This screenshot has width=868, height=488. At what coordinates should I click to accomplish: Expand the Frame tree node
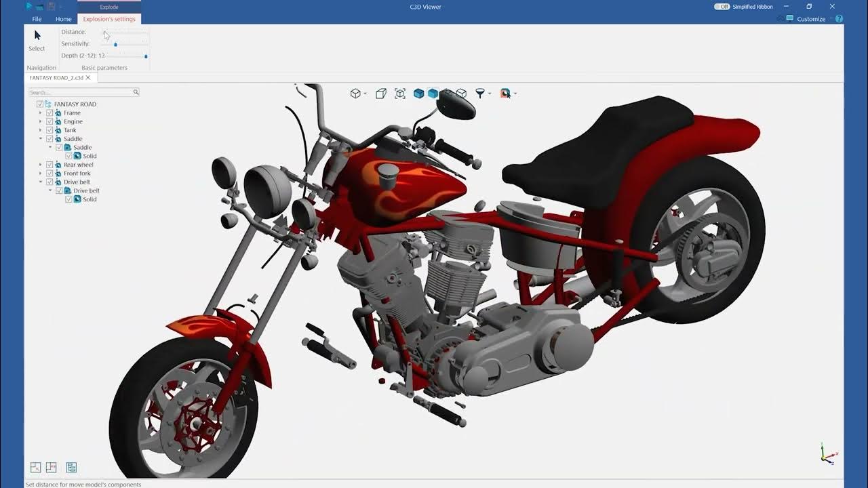tap(41, 113)
